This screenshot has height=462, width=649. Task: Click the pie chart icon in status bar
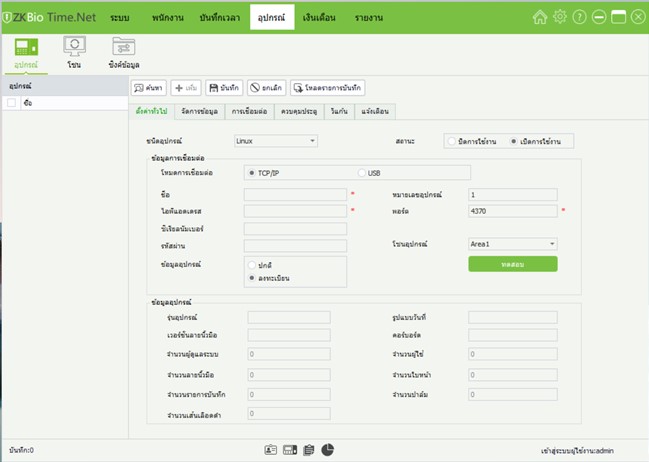(x=328, y=450)
